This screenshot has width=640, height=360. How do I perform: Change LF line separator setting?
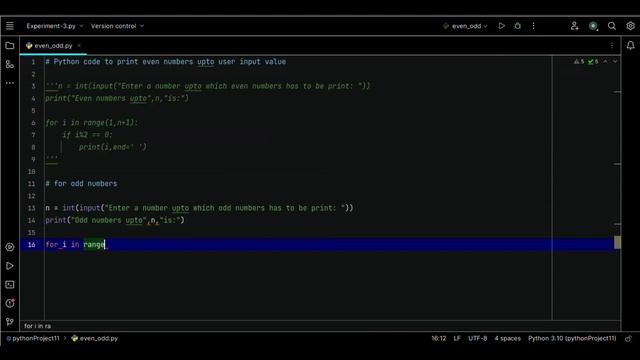pos(457,338)
